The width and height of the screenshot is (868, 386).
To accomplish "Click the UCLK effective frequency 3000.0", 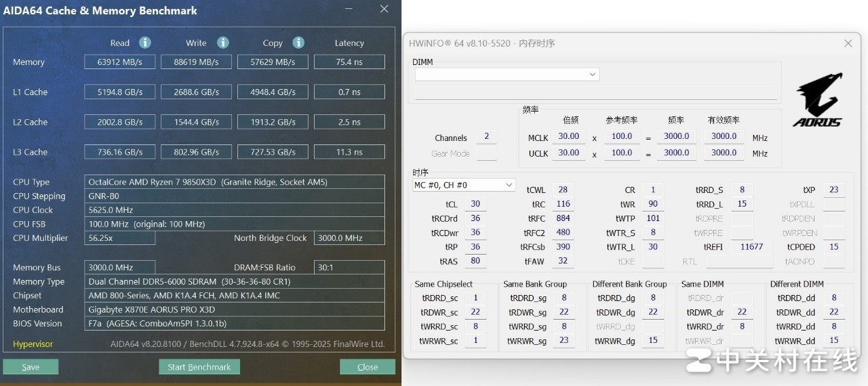I will [724, 153].
